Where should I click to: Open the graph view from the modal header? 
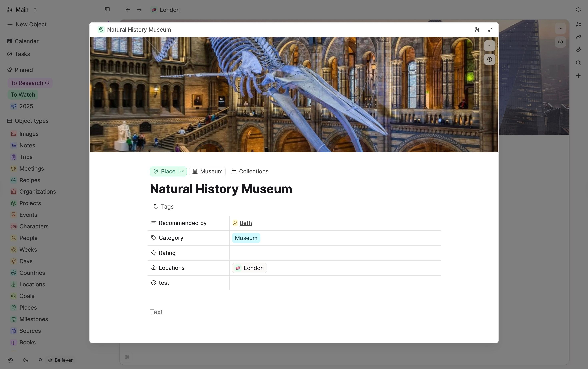point(476,30)
